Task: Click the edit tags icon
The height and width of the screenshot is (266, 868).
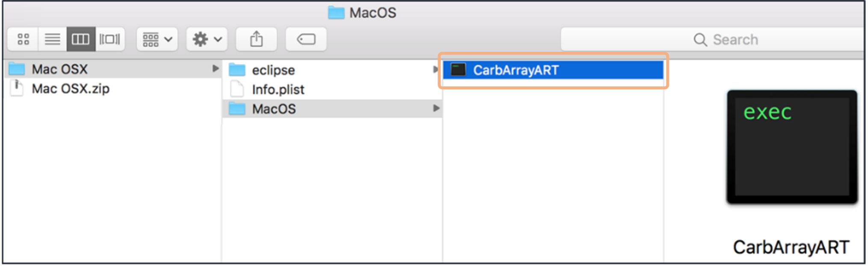Action: (306, 39)
